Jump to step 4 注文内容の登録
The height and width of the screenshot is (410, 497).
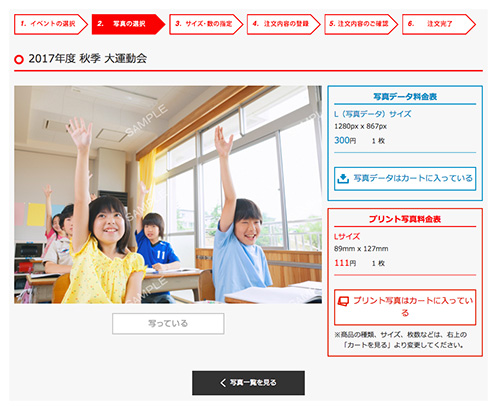point(284,24)
